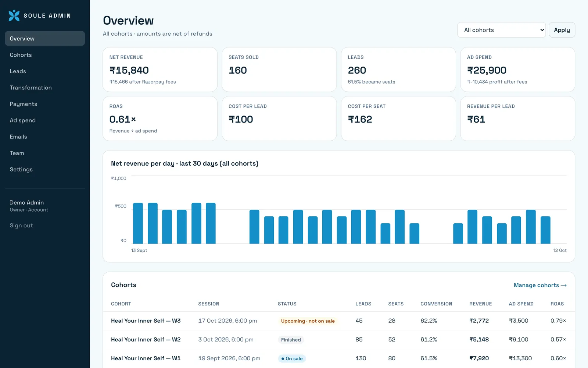Image resolution: width=588 pixels, height=368 pixels.
Task: Open Leads from the sidebar
Action: point(45,71)
